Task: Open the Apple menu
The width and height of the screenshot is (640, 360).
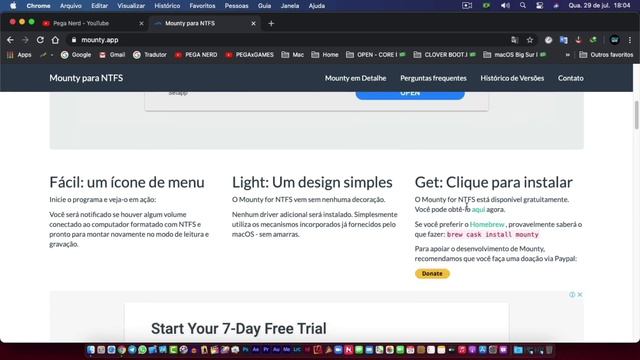Action: tap(13, 6)
